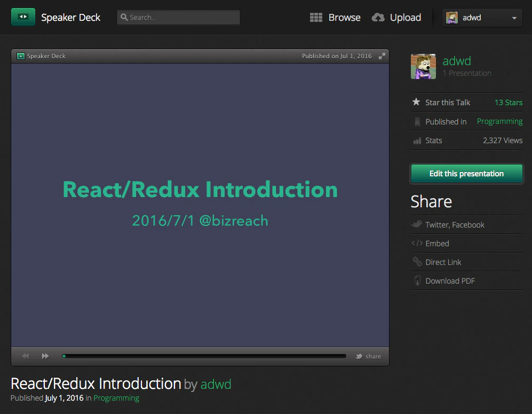Click the Speaker Deck green logo icon
Viewport: 532px width, 414px height.
coord(23,17)
